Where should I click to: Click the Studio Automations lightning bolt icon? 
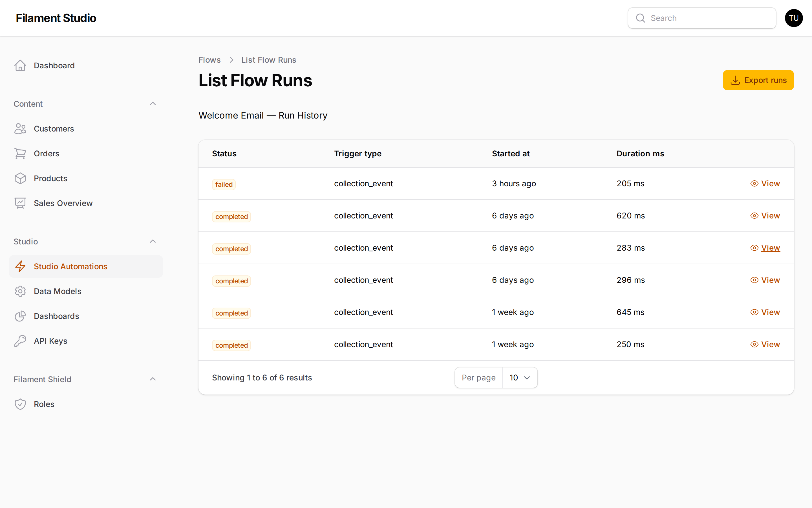coord(20,266)
